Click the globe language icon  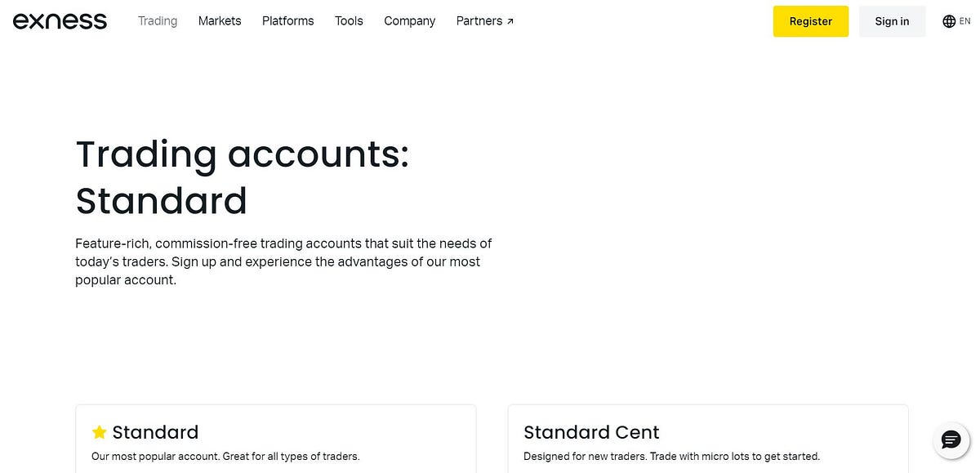click(948, 20)
